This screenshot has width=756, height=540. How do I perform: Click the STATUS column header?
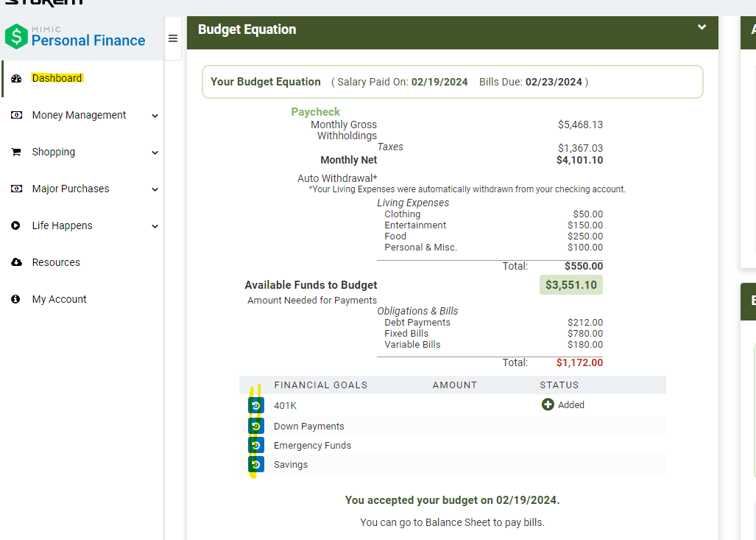tap(559, 385)
